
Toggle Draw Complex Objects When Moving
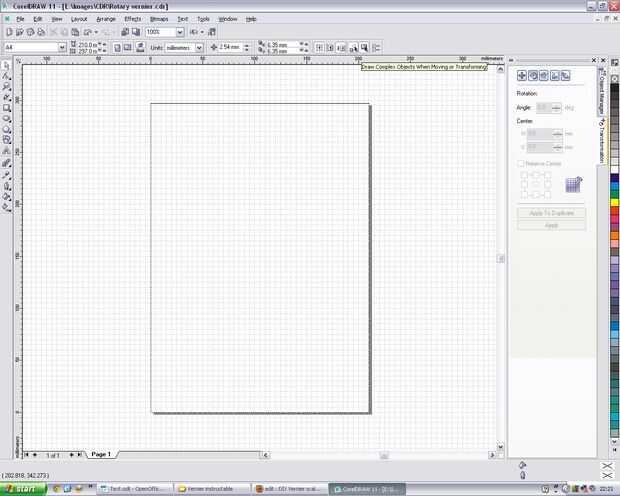click(353, 48)
